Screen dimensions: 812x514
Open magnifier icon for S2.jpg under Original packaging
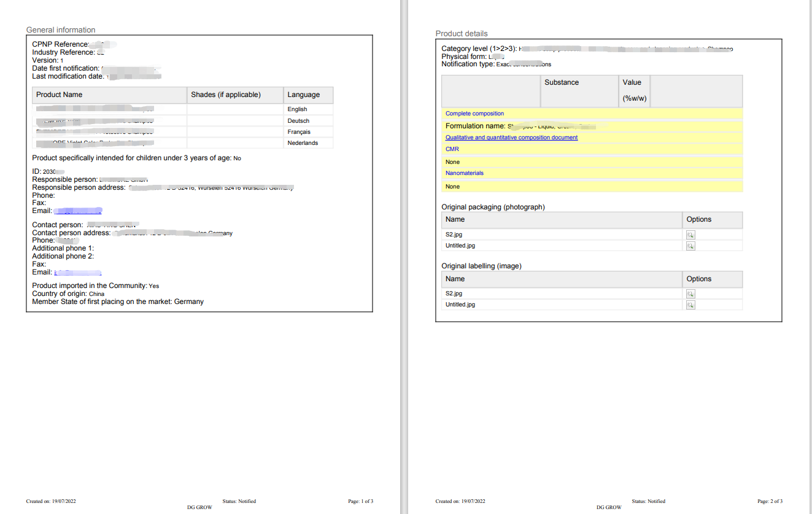click(x=690, y=235)
